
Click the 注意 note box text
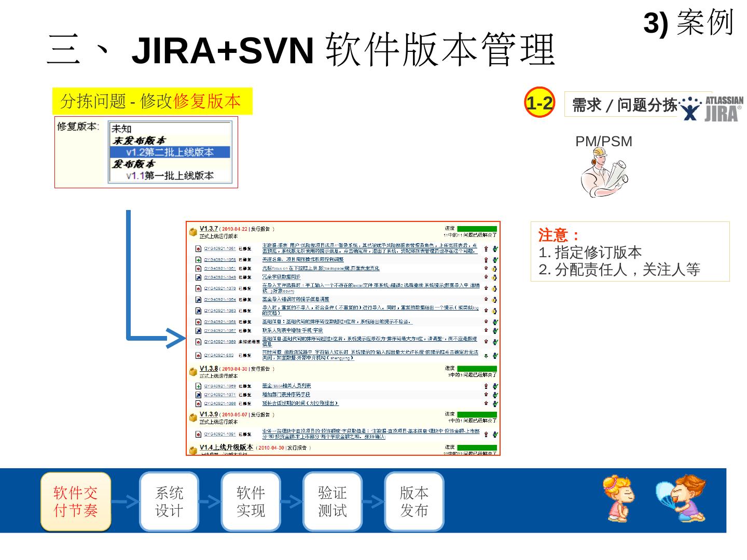(630, 252)
